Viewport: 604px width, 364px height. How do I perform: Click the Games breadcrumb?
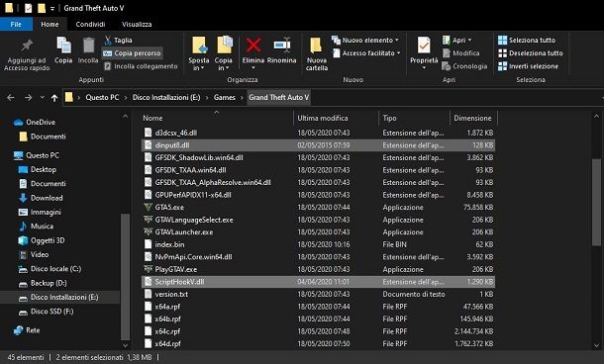[224, 97]
